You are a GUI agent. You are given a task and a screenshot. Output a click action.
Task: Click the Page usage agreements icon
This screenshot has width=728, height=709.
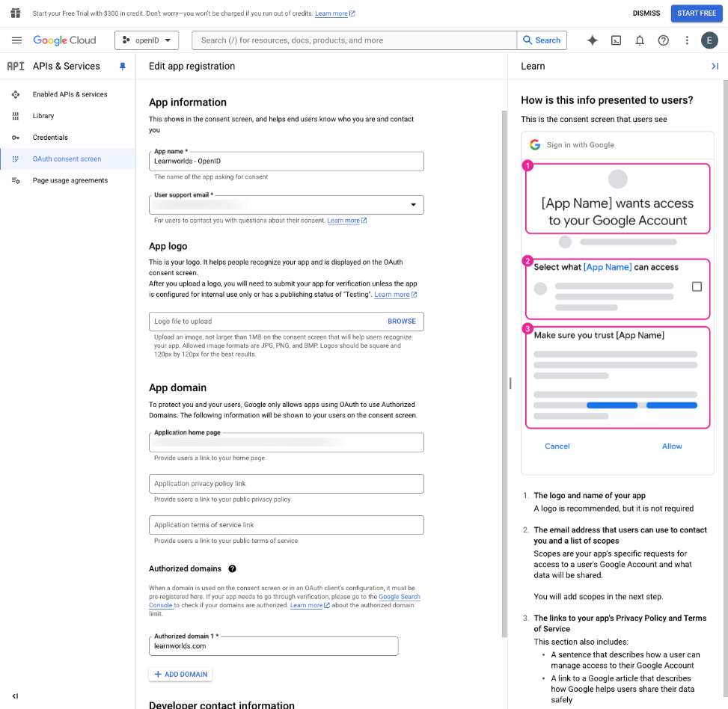click(16, 180)
